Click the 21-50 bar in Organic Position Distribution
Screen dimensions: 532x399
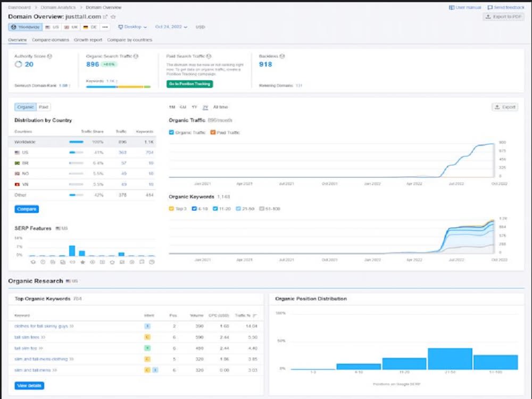[450, 359]
